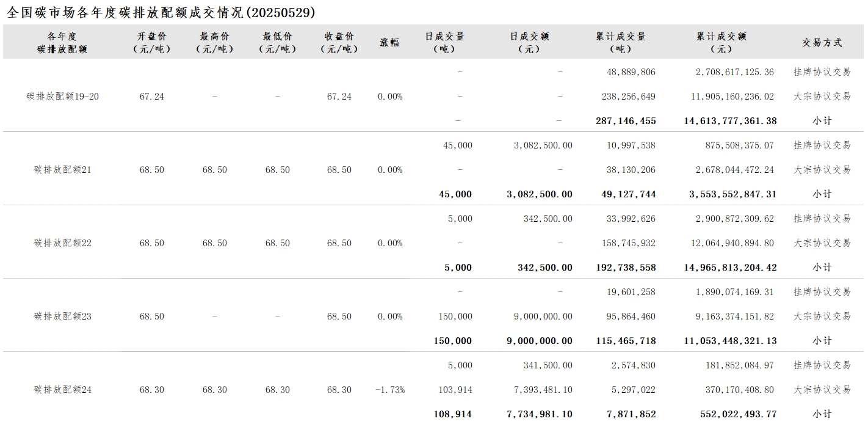Click the 涨幅 column header
The height and width of the screenshot is (424, 868).
tap(389, 42)
